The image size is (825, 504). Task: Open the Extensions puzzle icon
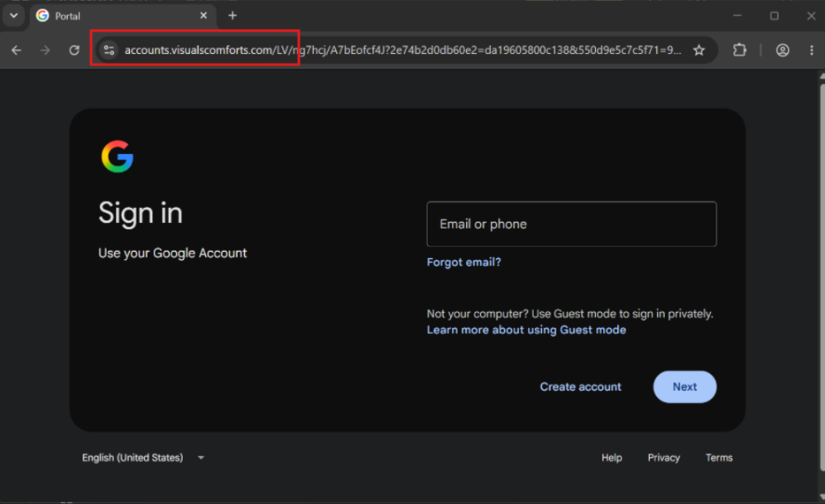click(x=739, y=50)
